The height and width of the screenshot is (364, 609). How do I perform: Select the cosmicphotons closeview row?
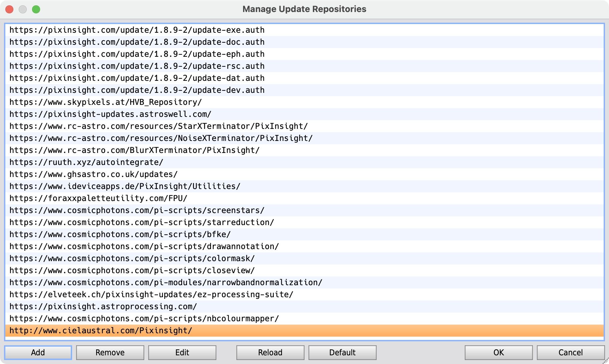[x=304, y=270]
